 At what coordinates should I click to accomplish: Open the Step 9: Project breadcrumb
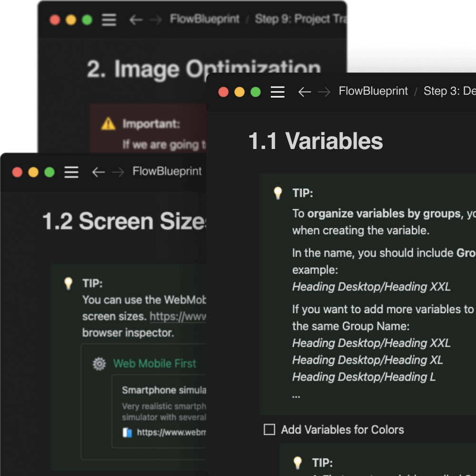[x=299, y=19]
